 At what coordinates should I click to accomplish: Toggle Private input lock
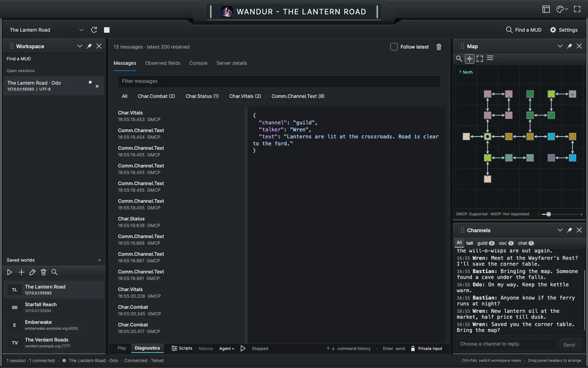426,348
